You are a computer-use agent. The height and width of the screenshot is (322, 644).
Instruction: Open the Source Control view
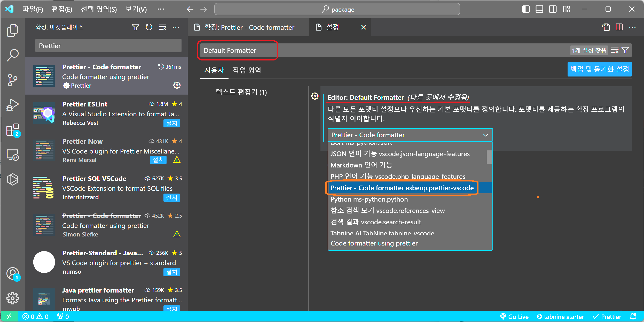pyautogui.click(x=12, y=80)
